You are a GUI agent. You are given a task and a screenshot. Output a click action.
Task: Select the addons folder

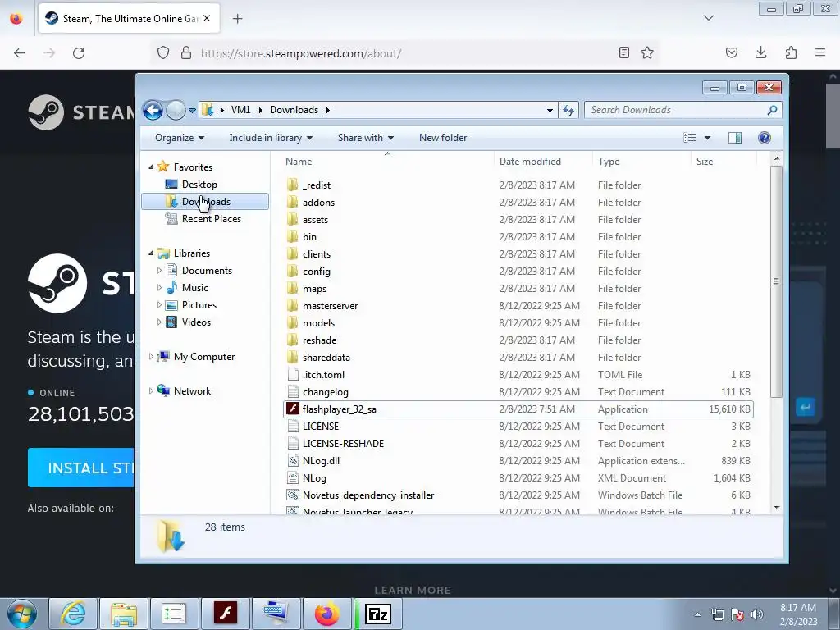click(318, 203)
